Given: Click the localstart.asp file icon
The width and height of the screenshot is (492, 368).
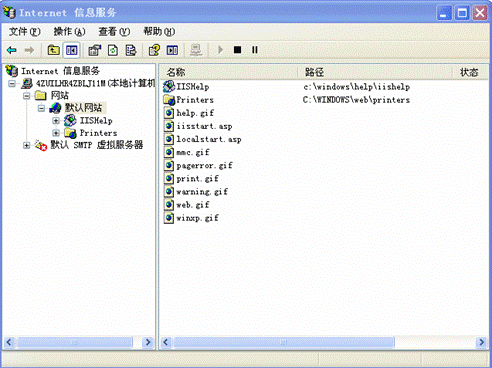Looking at the screenshot, I should coord(169,139).
